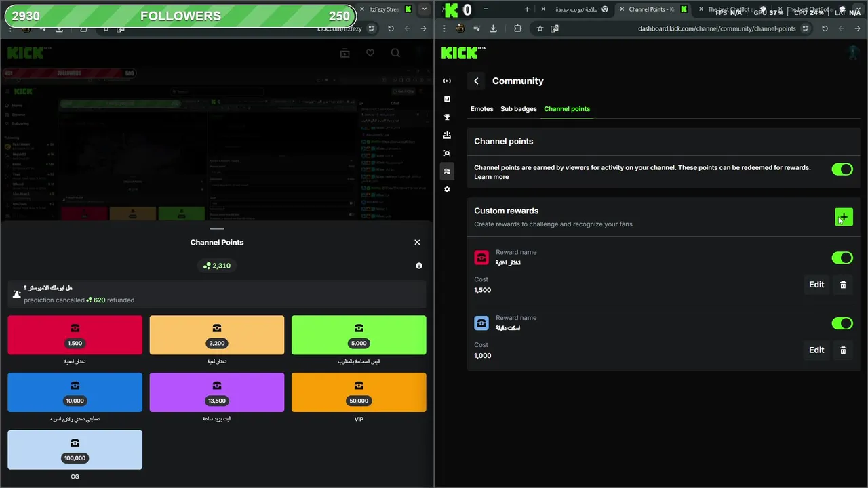Click the translate icon in dashboard address bar
This screenshot has height=488, width=868.
pyautogui.click(x=555, y=28)
